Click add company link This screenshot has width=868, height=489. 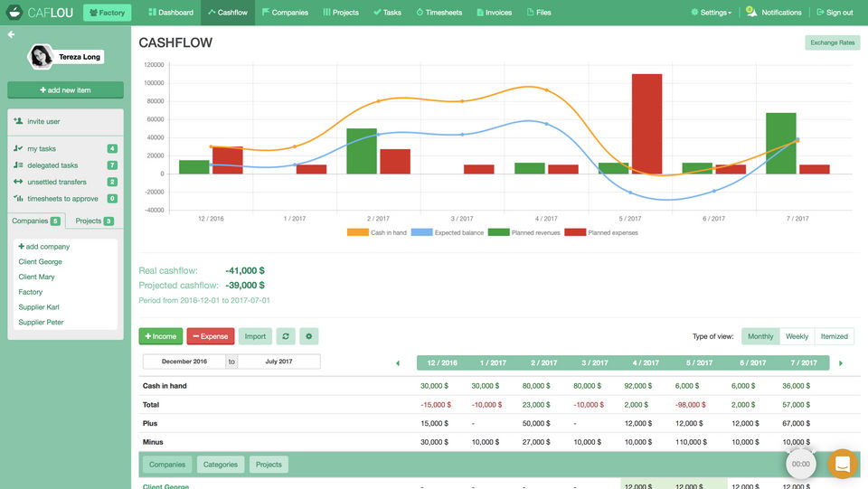coord(43,246)
